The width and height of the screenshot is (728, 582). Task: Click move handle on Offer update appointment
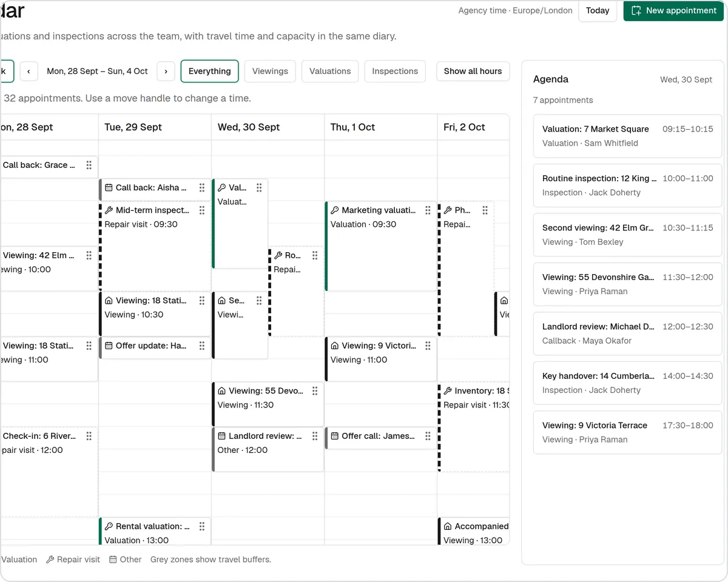click(x=202, y=346)
